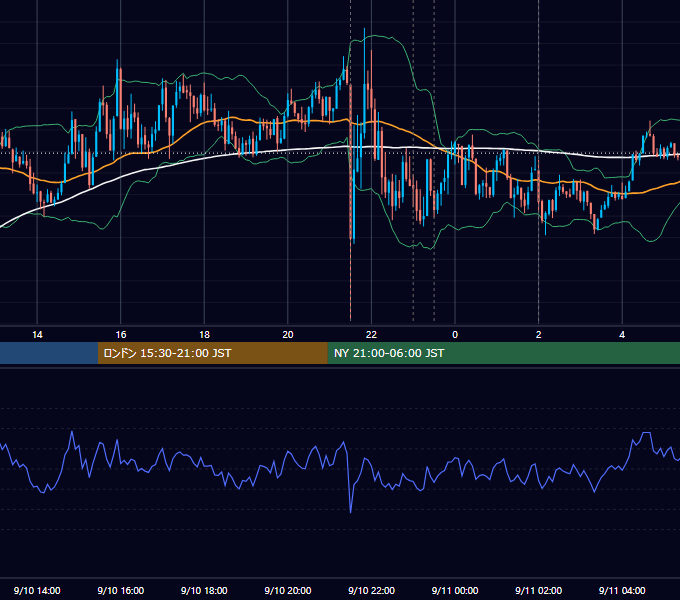Click the 9/10 22:00 date label
The height and width of the screenshot is (600, 680).
[x=371, y=590]
